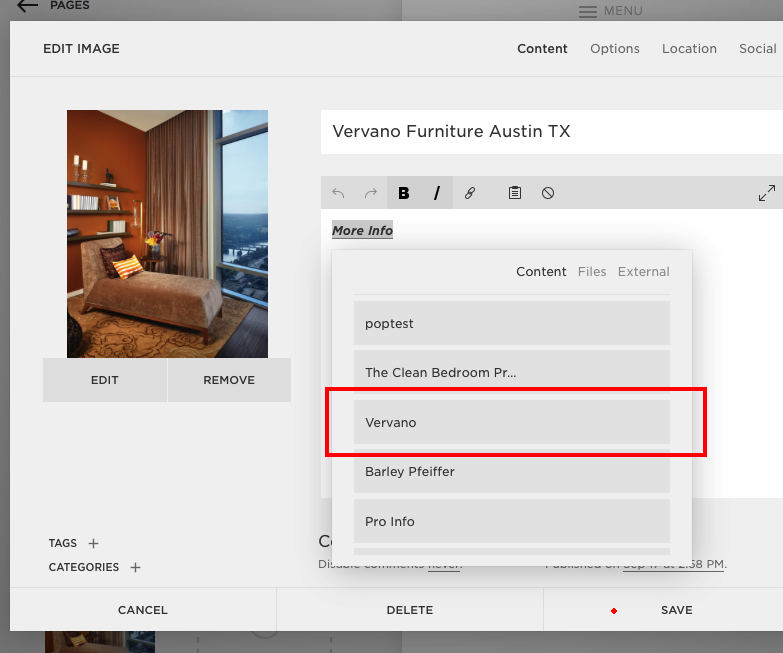Click the insert link icon

(x=469, y=193)
